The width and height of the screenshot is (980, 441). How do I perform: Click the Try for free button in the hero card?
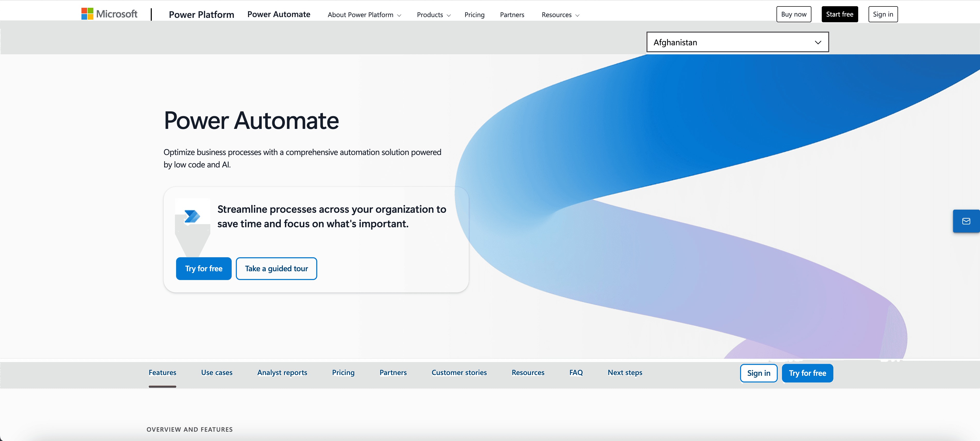203,268
